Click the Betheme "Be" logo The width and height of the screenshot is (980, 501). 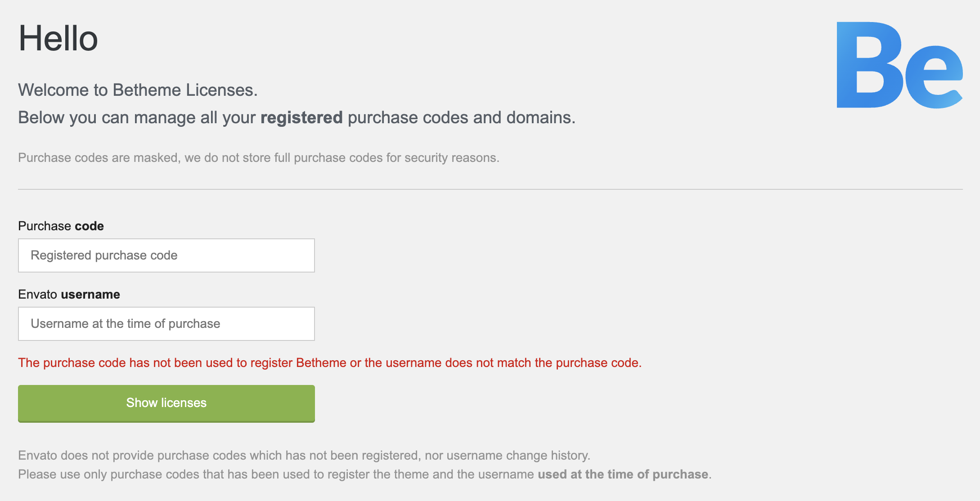coord(899,65)
